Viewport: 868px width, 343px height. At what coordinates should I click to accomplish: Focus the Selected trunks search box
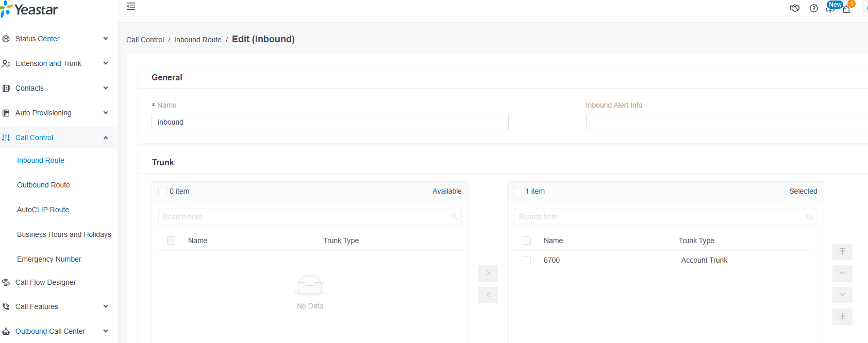pyautogui.click(x=665, y=217)
